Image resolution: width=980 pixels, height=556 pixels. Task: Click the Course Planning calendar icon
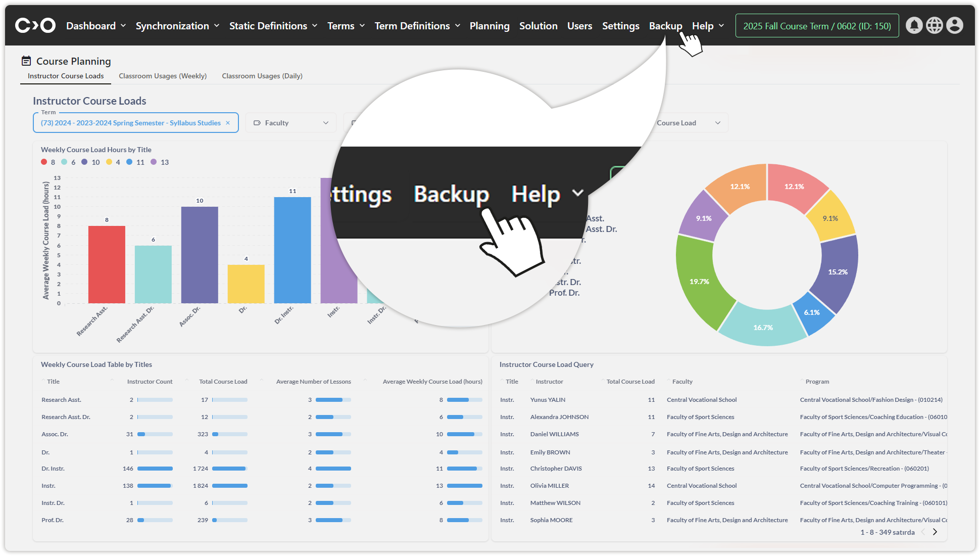click(26, 61)
